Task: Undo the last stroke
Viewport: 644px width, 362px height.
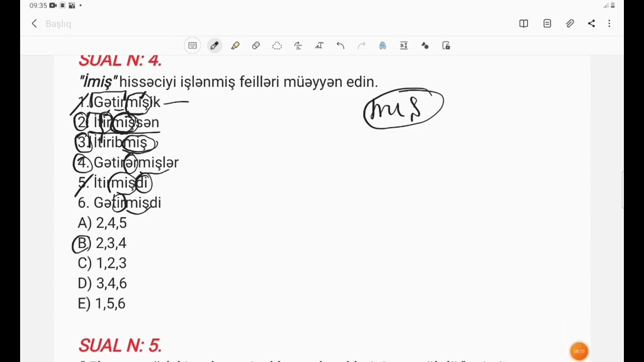Action: (x=341, y=46)
